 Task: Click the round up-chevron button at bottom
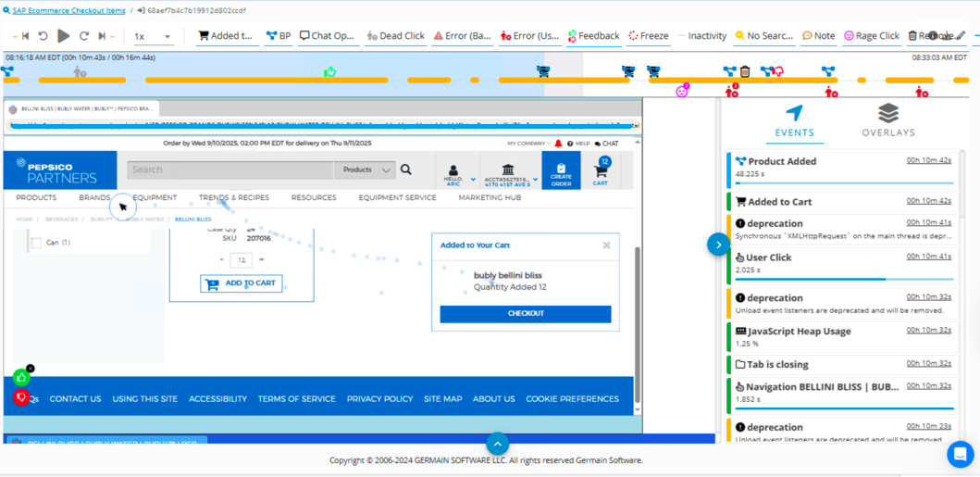(x=498, y=444)
